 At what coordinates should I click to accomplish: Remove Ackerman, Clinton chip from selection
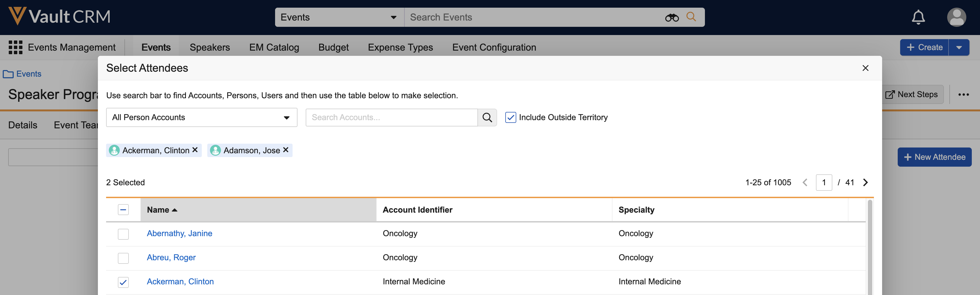point(195,150)
